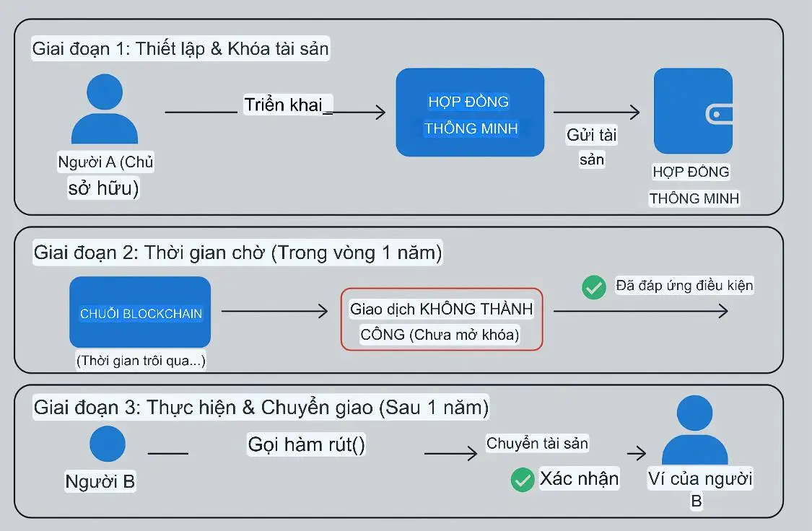Click the person icon above "Ví của người B"

click(x=694, y=431)
